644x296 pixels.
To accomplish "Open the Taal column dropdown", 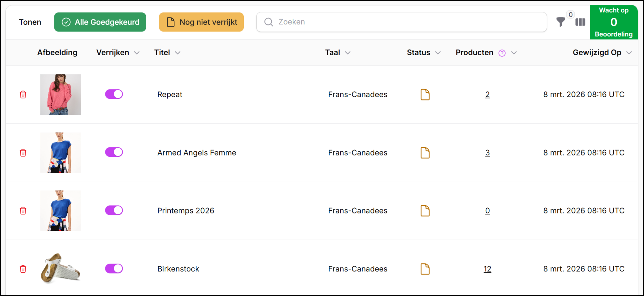I will 348,53.
